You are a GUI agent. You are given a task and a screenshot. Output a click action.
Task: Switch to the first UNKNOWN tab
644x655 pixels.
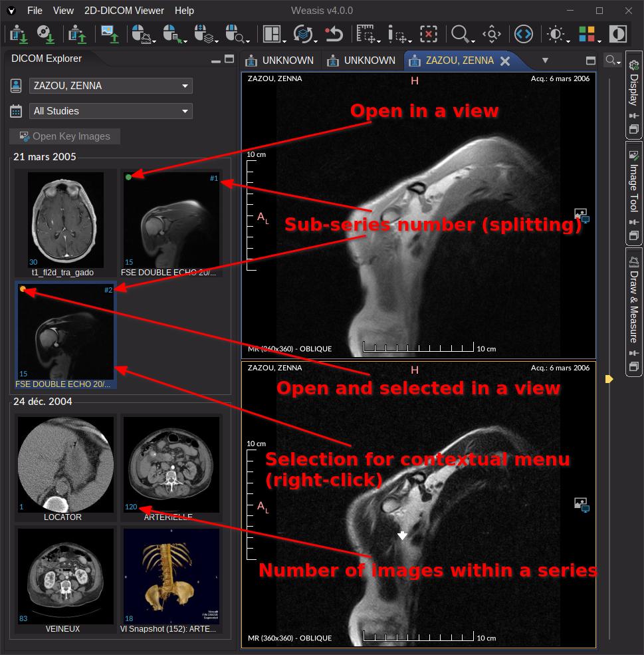tap(280, 61)
